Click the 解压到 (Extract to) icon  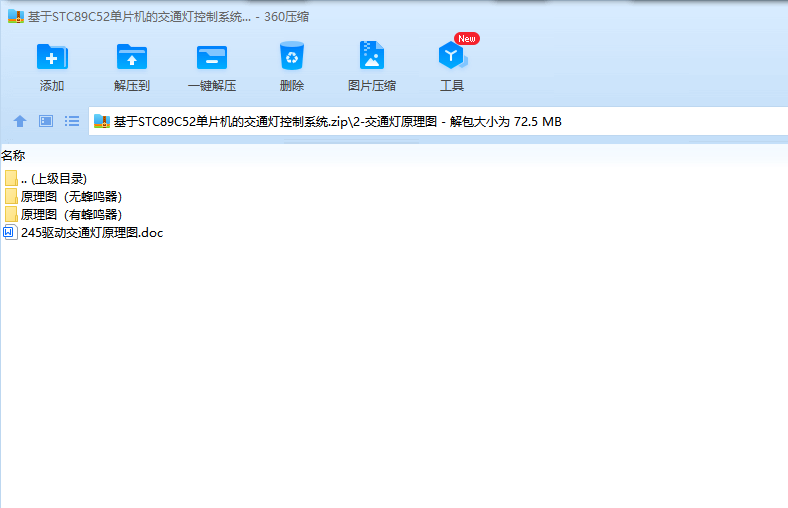132,57
